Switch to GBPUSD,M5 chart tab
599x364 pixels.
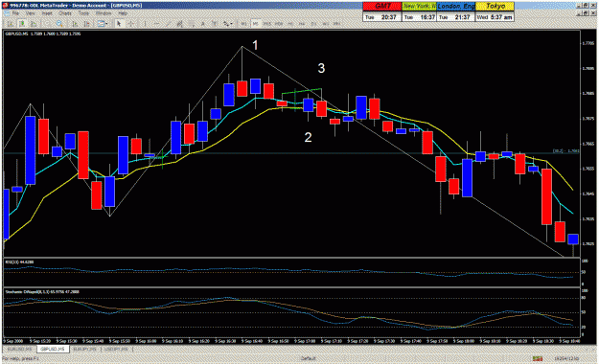pyautogui.click(x=53, y=349)
